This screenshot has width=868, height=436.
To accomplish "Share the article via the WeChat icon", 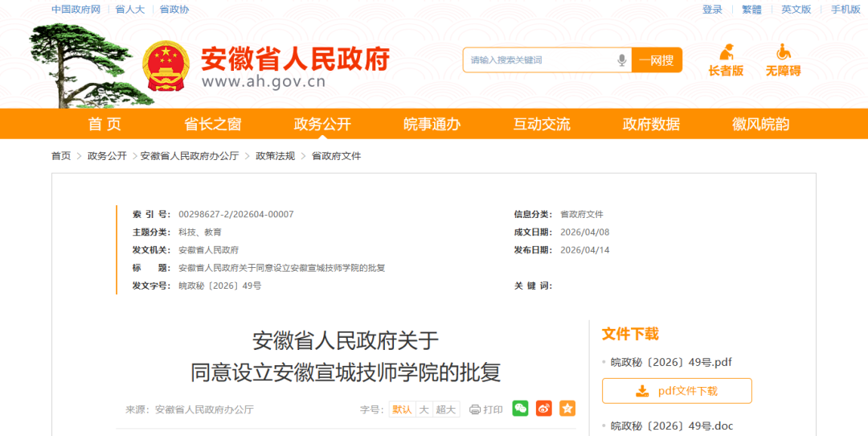I will [x=521, y=409].
